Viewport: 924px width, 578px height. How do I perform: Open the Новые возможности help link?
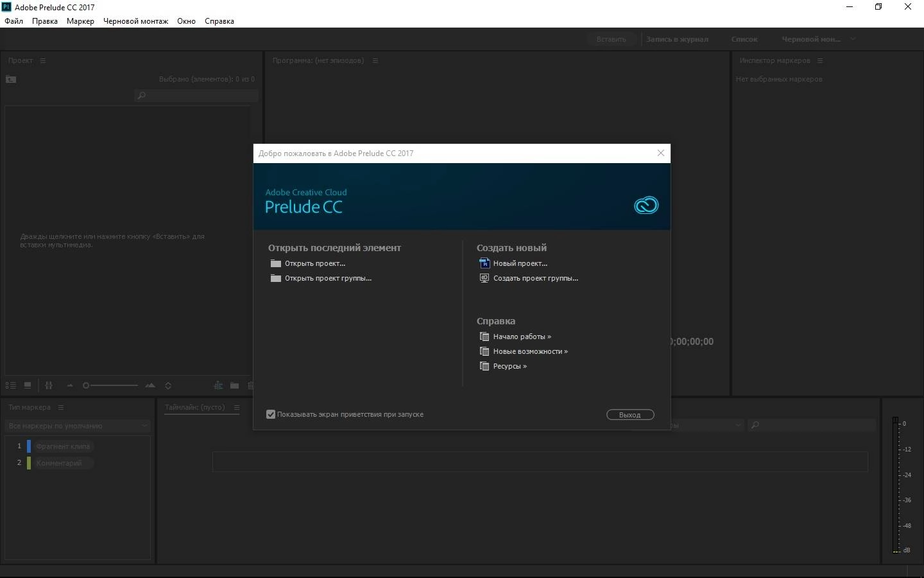coord(531,351)
